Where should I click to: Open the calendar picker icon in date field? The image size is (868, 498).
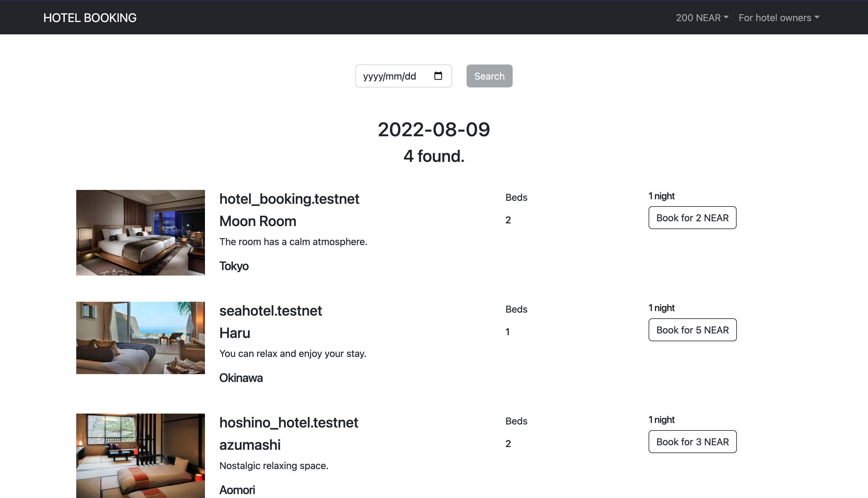coord(438,76)
